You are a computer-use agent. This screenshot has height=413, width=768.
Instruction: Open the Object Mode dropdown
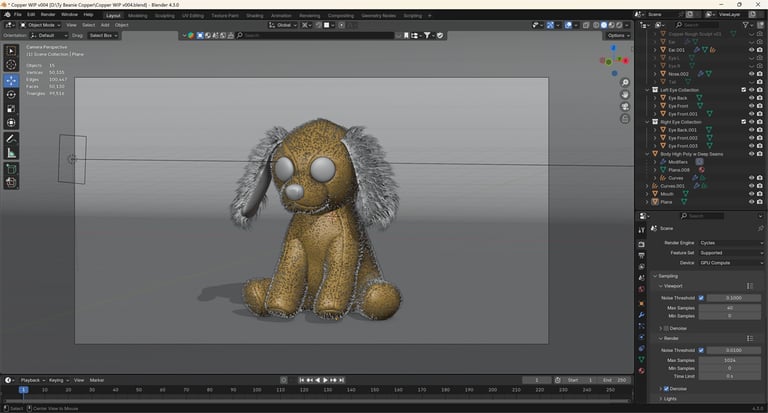pyautogui.click(x=42, y=25)
